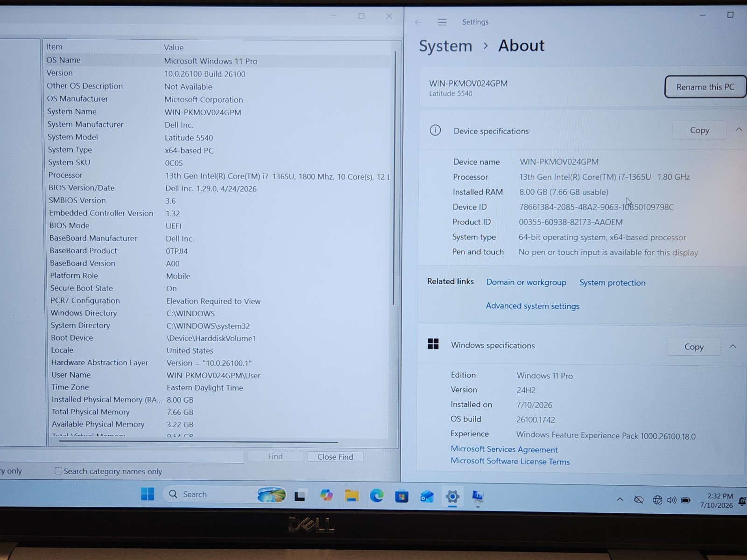Click the OS build 26100.1742 value
The height and width of the screenshot is (560, 747).
[x=536, y=420]
